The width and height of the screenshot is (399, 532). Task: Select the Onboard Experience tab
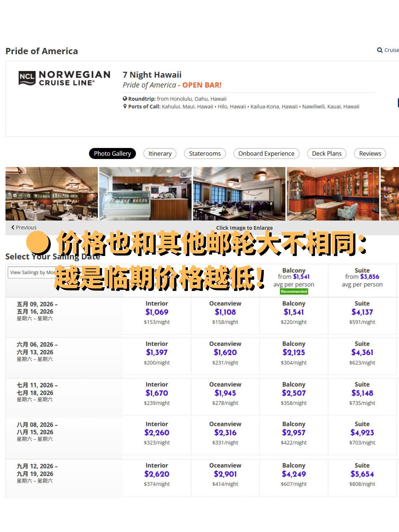tap(267, 154)
